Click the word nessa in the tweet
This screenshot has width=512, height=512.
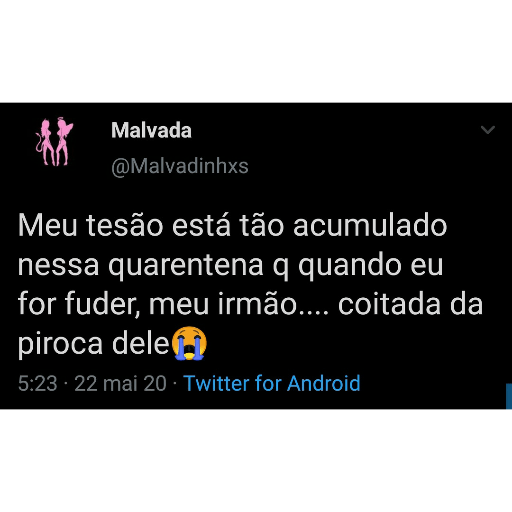point(58,266)
